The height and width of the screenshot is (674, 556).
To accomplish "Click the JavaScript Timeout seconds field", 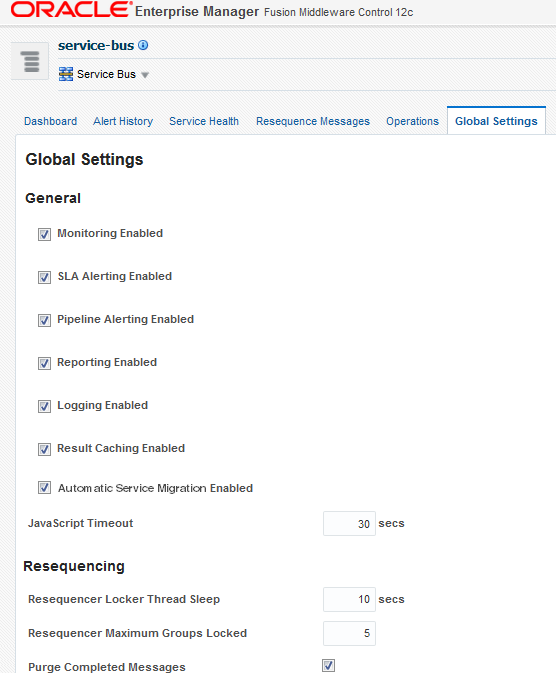I will (x=349, y=524).
